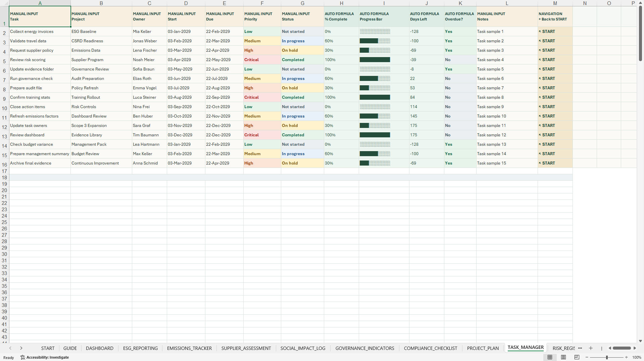Select row 5 header
The width and height of the screenshot is (644, 361).
4,60
